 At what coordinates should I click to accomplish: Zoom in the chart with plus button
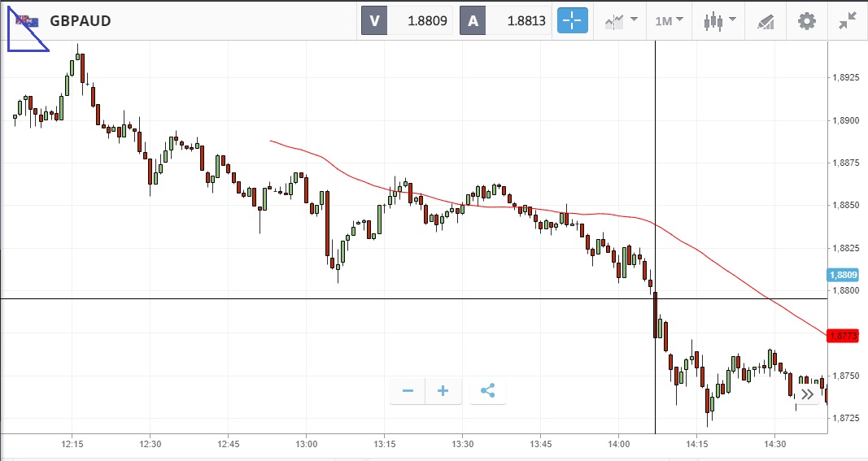[443, 391]
